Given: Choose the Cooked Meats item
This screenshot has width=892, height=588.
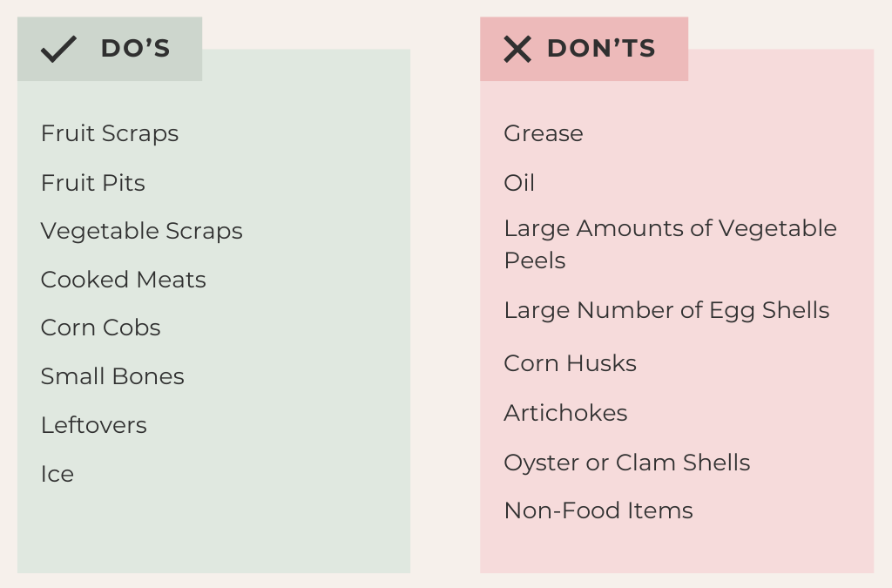Looking at the screenshot, I should [x=124, y=280].
